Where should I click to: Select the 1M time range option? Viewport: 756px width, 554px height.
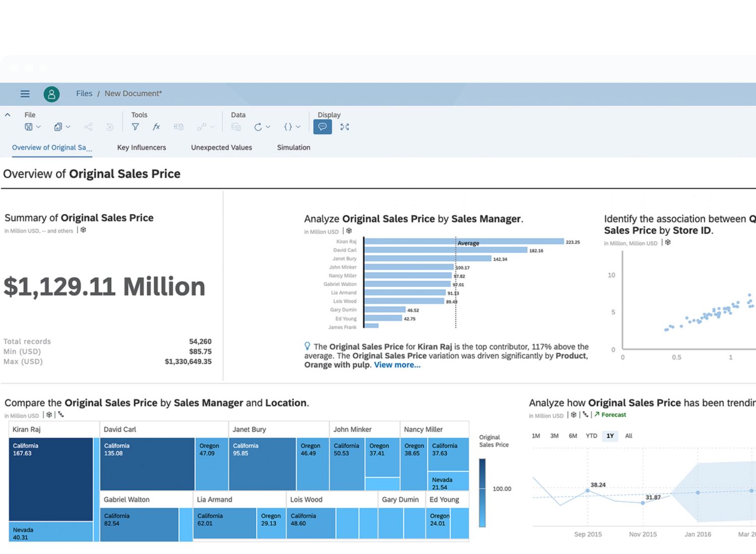click(536, 436)
